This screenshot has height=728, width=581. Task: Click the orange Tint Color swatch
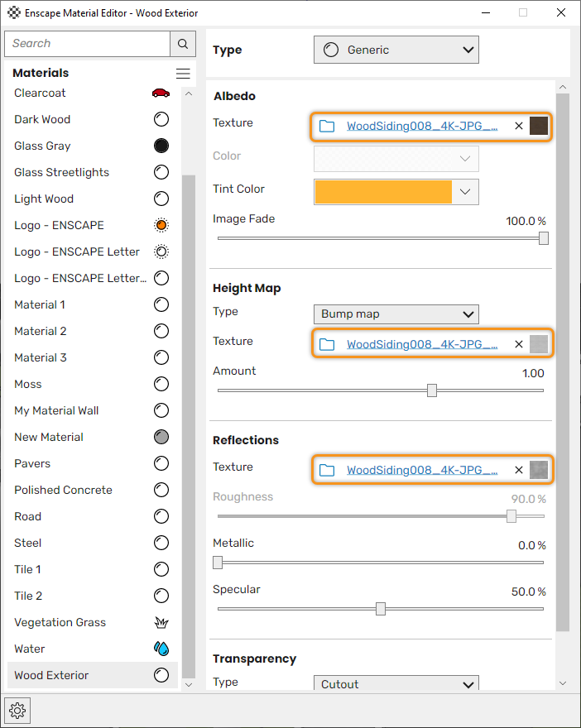(383, 192)
